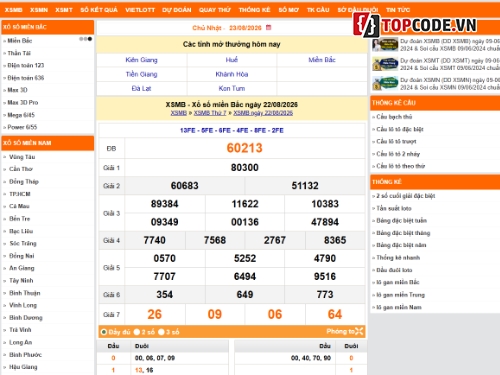
Task: Open the QUAY THỬ menu
Action: pos(215,10)
